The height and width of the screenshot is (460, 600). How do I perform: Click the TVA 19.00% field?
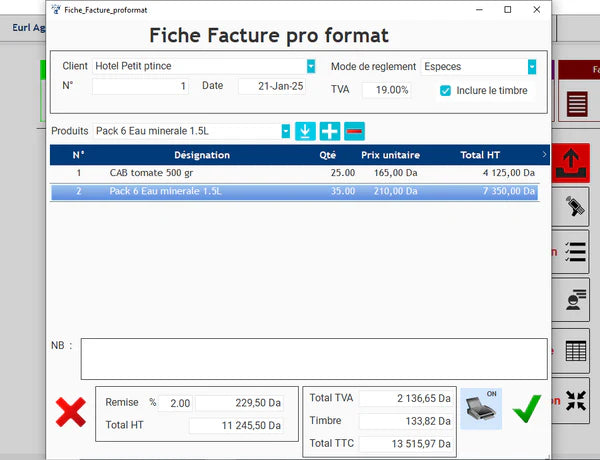pyautogui.click(x=386, y=90)
